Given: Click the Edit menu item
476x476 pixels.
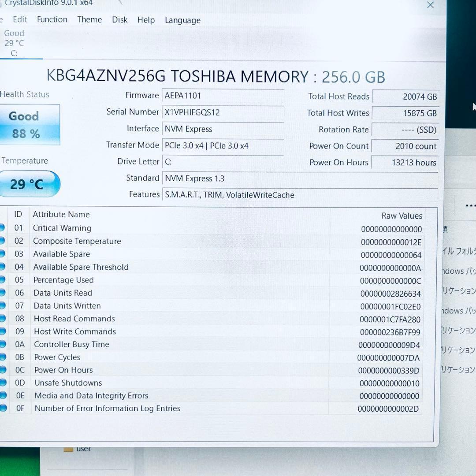Looking at the screenshot, I should 19,19.
